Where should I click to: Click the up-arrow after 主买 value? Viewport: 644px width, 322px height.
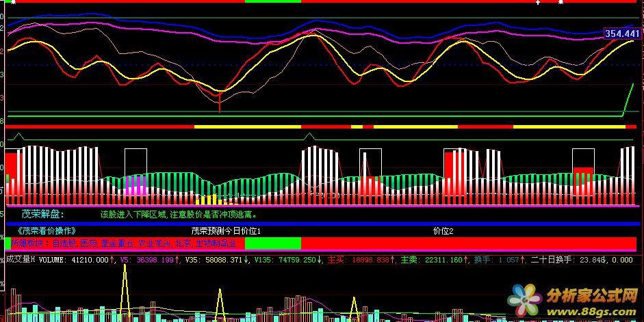[x=394, y=260]
